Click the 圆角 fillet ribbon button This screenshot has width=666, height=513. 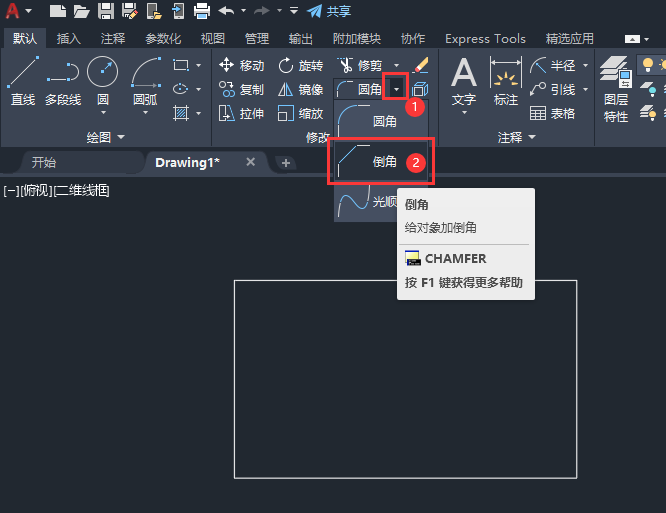[x=359, y=89]
